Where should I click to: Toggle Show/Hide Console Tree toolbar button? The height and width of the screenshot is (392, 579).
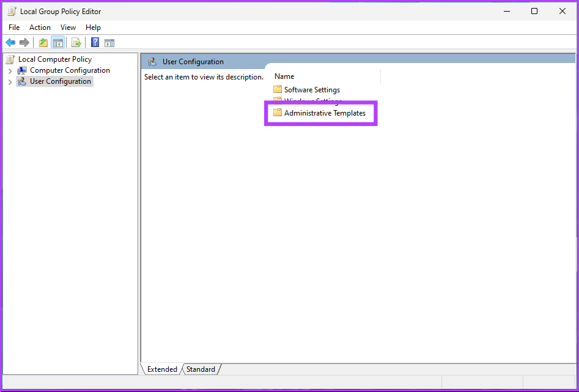pos(58,43)
